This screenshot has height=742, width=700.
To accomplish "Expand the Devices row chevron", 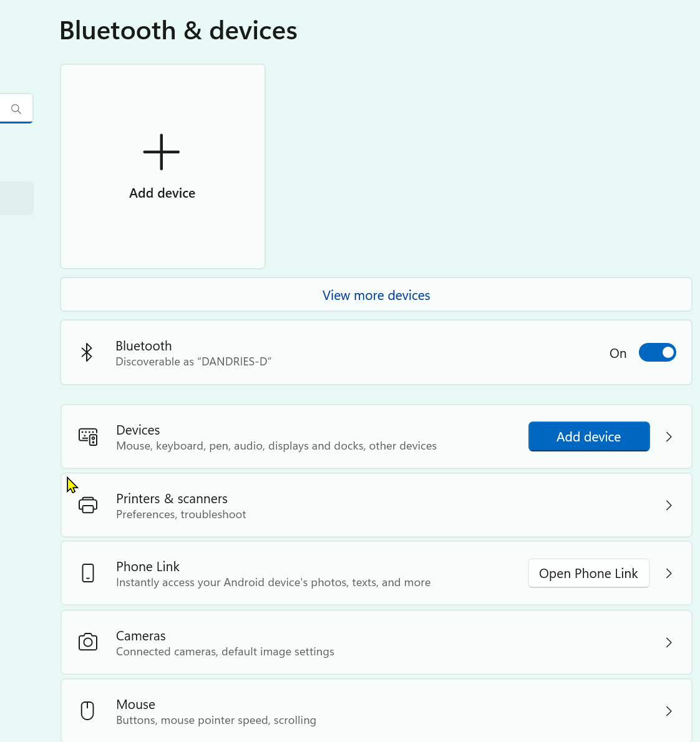I will (x=669, y=436).
